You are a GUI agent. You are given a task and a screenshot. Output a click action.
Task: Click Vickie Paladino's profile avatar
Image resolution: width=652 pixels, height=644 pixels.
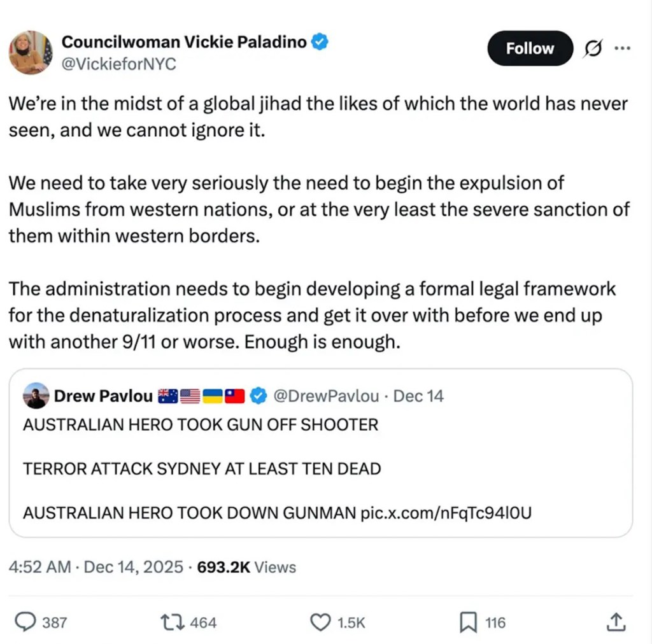30,52
